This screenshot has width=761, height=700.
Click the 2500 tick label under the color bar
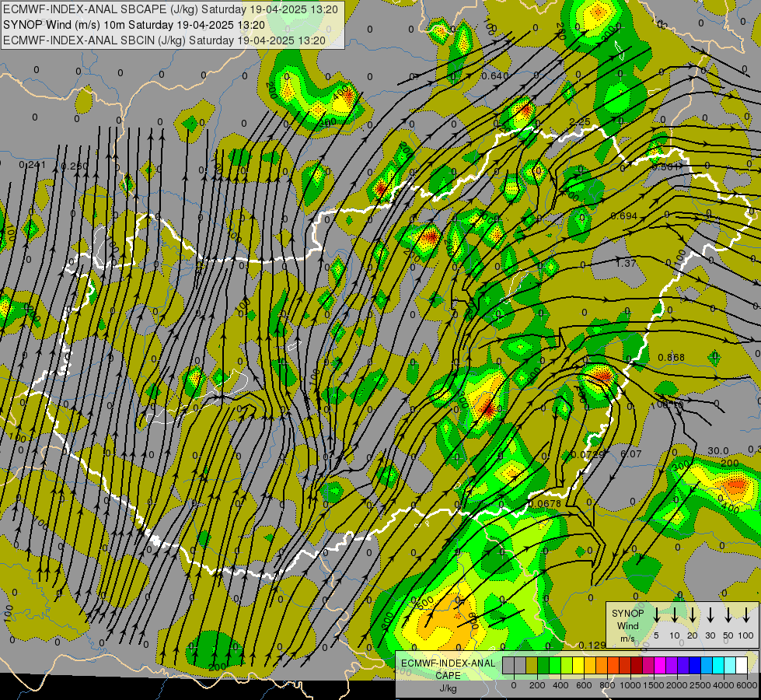(x=700, y=685)
